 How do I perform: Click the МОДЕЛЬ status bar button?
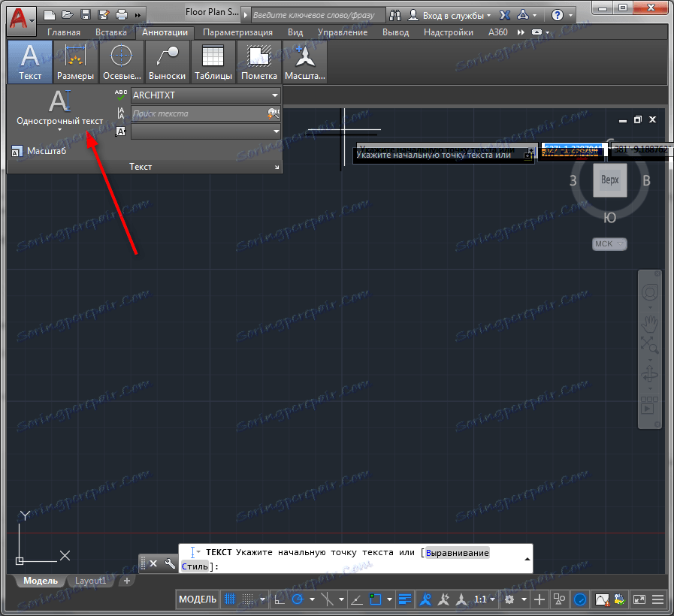pyautogui.click(x=198, y=599)
